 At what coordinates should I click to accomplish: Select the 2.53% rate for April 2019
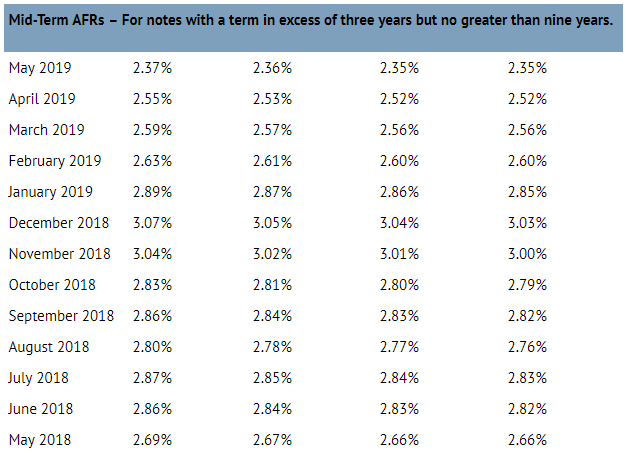272,99
